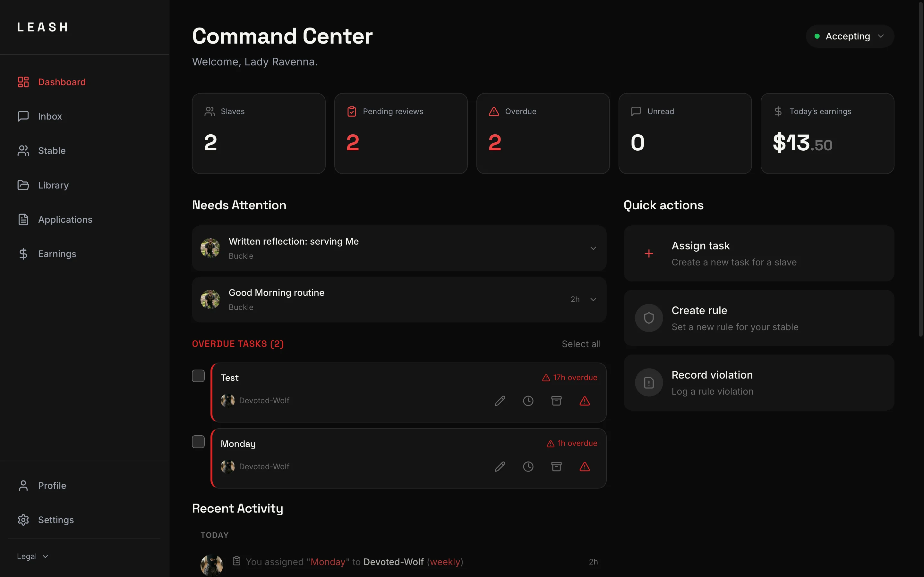
Task: Go to Stable in the sidebar
Action: point(52,151)
